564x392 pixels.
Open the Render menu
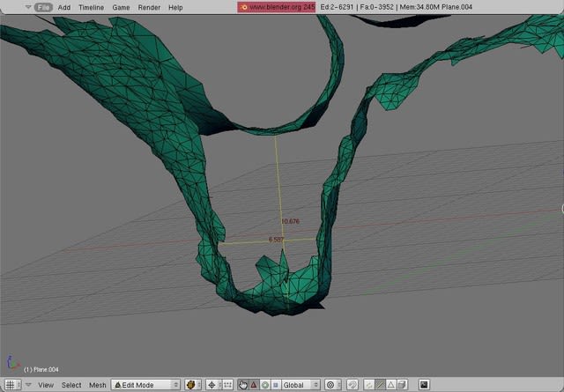point(149,7)
